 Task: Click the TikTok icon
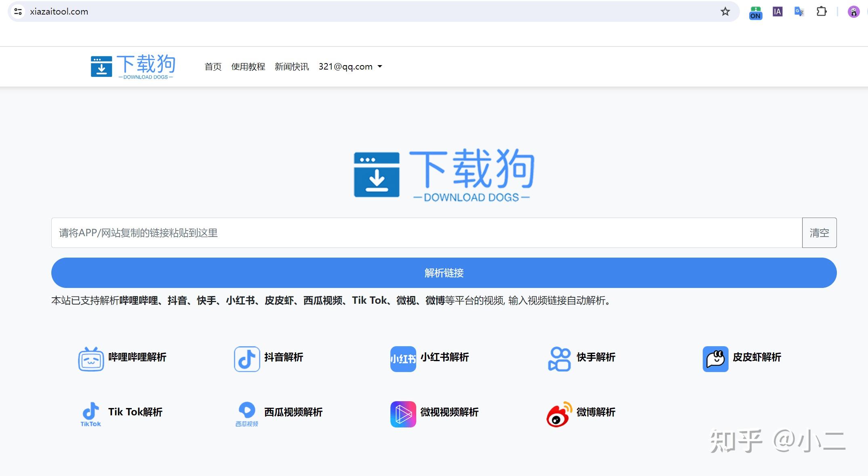(91, 414)
